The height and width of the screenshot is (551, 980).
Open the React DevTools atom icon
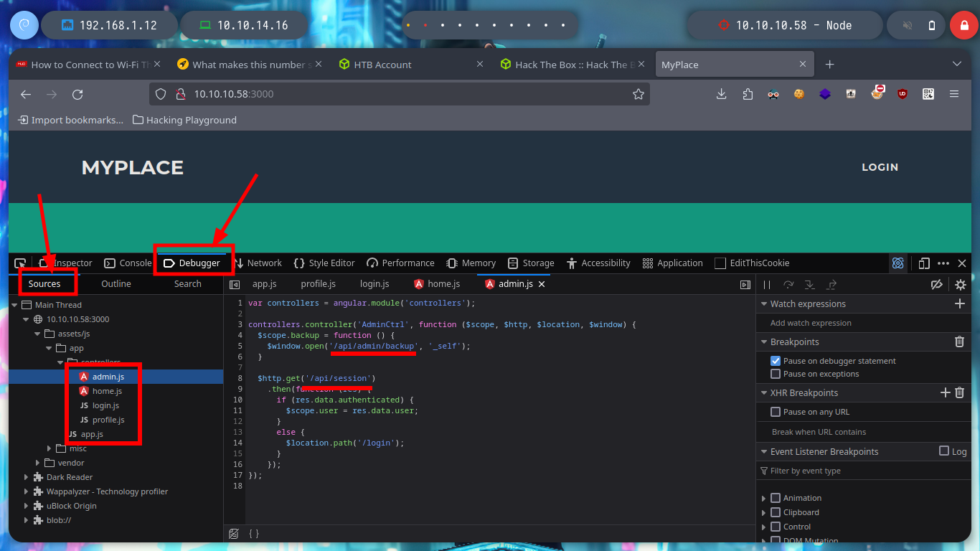[x=897, y=263]
